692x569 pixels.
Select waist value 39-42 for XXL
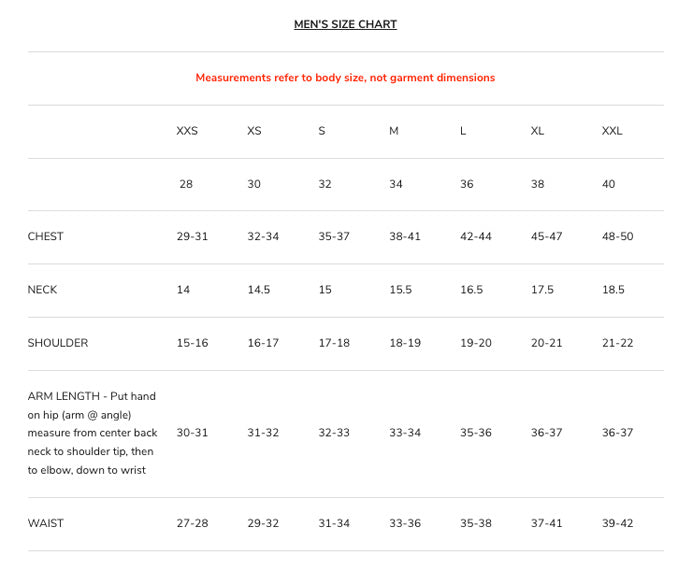point(617,523)
